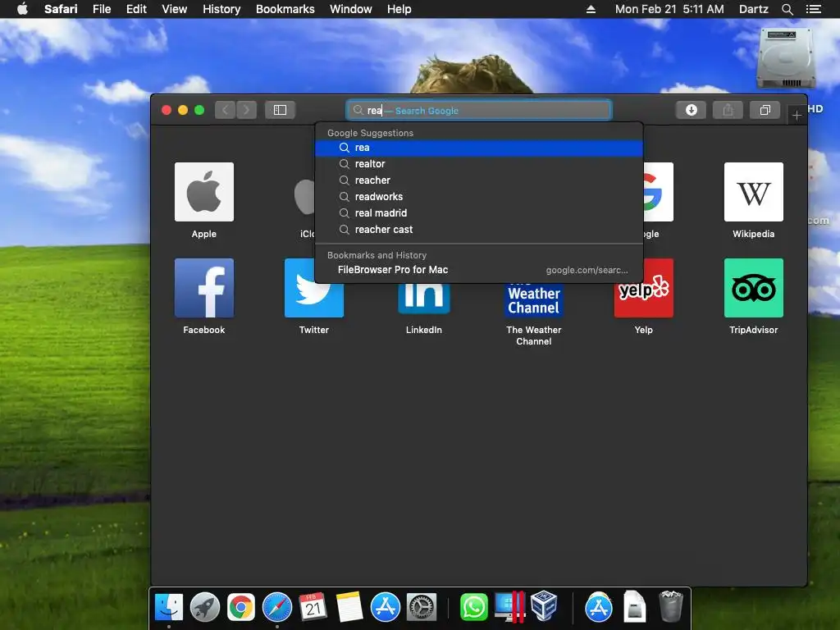This screenshot has height=630, width=840.
Task: Open the LinkedIn favorite label
Action: [424, 330]
